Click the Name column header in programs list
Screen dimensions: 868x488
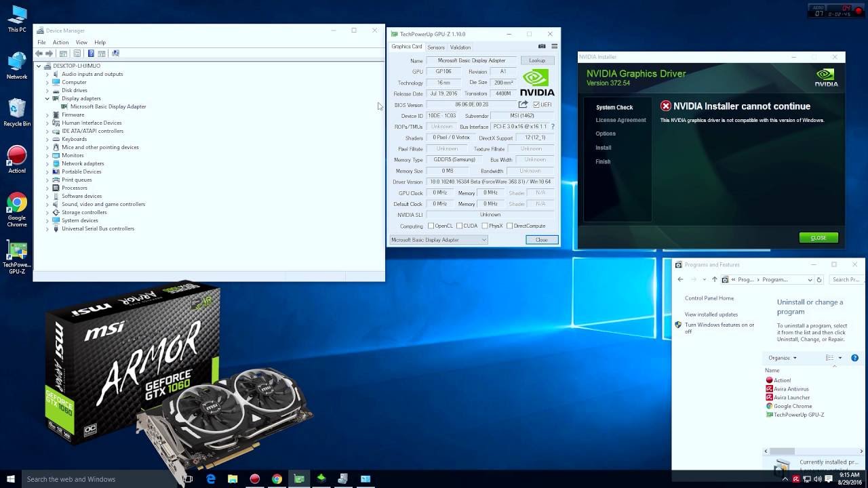pyautogui.click(x=772, y=371)
